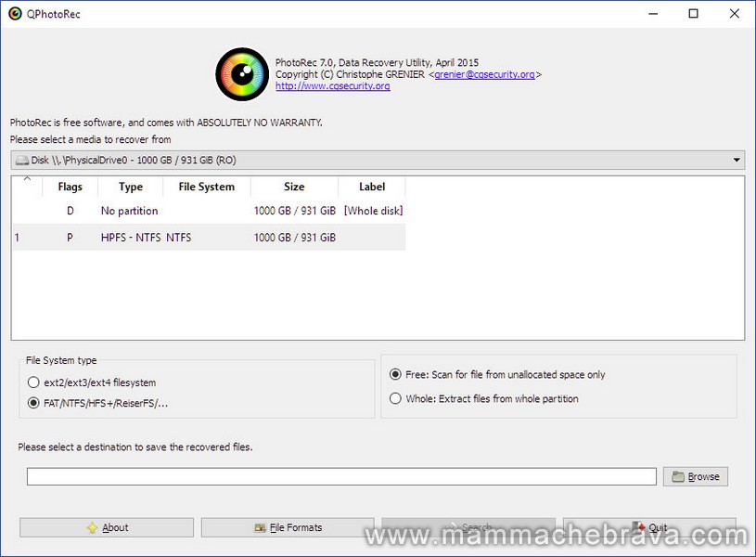Image resolution: width=756 pixels, height=557 pixels.
Task: Click the Browse button
Action: 696,476
